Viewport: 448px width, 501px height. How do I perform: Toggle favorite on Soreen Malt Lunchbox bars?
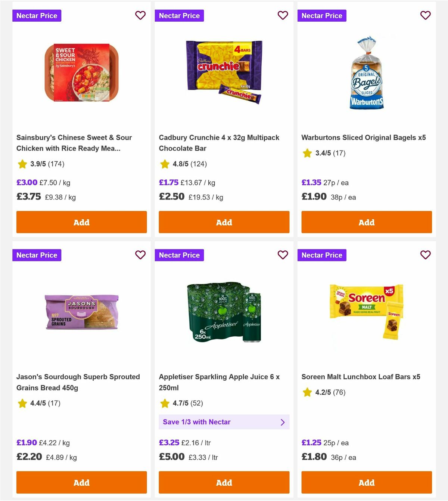426,255
